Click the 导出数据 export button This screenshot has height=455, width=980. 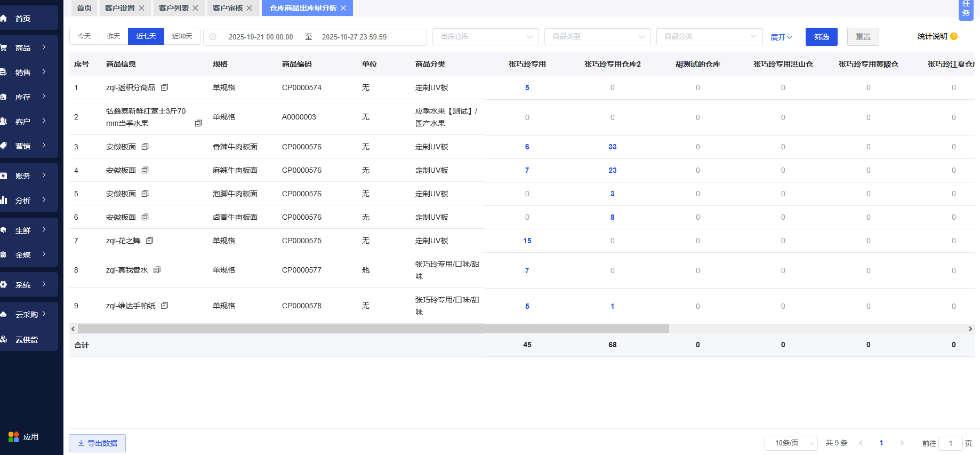point(97,443)
